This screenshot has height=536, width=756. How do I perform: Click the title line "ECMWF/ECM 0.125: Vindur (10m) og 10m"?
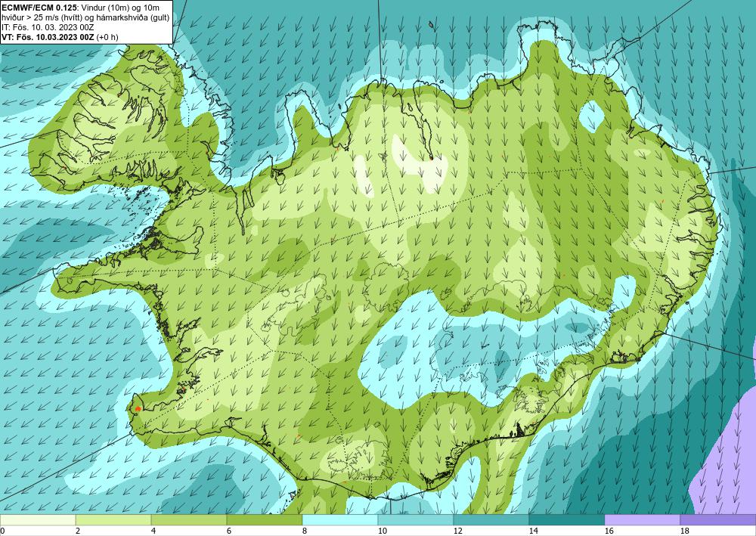click(x=81, y=8)
